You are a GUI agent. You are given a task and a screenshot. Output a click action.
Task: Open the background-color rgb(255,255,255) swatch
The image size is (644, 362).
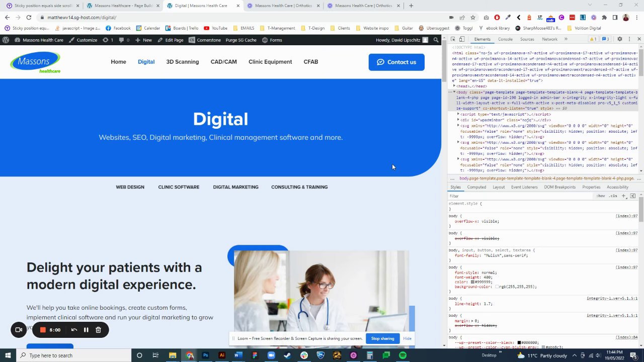pyautogui.click(x=497, y=287)
